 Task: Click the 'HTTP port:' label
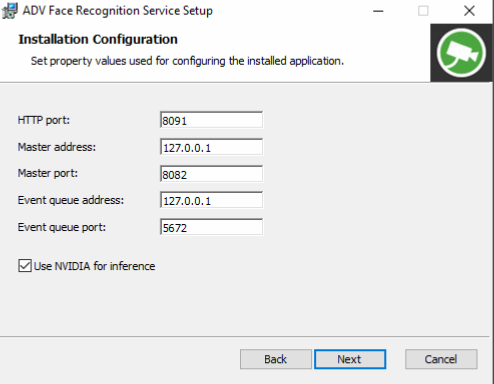44,120
